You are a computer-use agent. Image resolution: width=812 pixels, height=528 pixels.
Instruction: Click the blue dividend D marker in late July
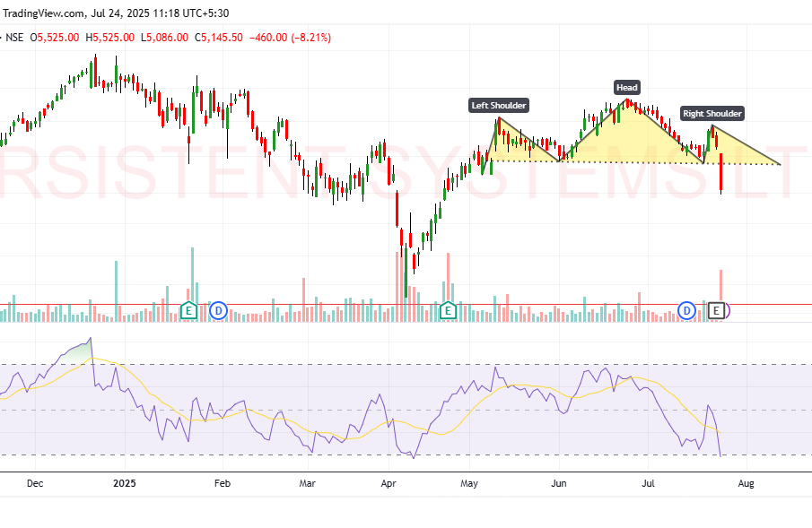[687, 310]
